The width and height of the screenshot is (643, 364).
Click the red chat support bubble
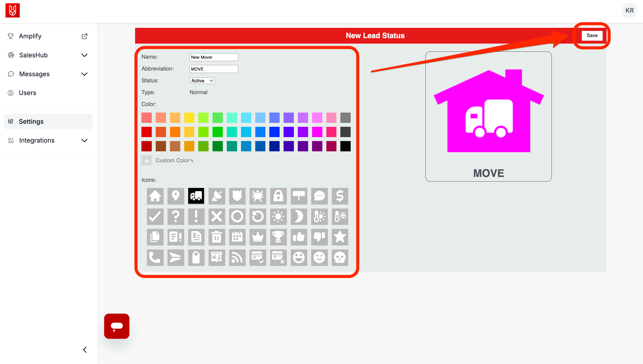[117, 326]
